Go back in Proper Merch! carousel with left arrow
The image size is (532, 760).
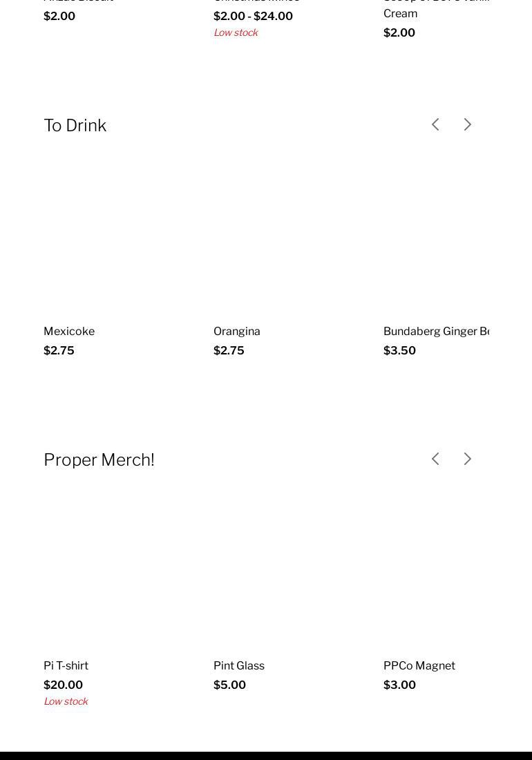point(435,459)
